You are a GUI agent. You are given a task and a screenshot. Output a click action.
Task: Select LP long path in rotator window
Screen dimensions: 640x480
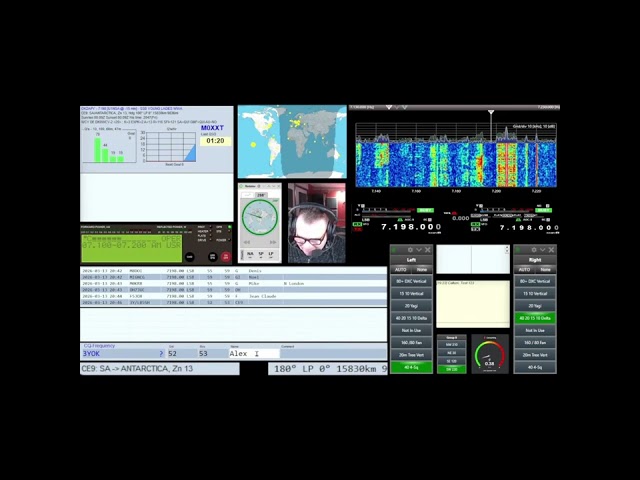click(271, 254)
